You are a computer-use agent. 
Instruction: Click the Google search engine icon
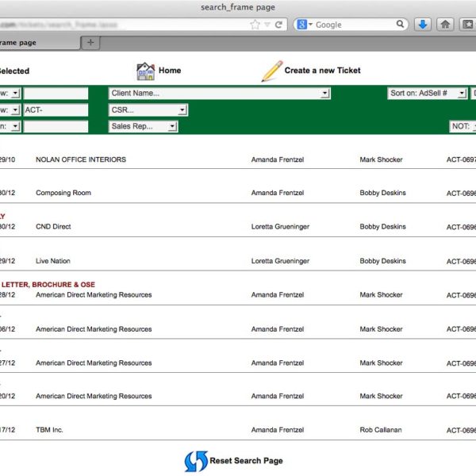click(302, 25)
